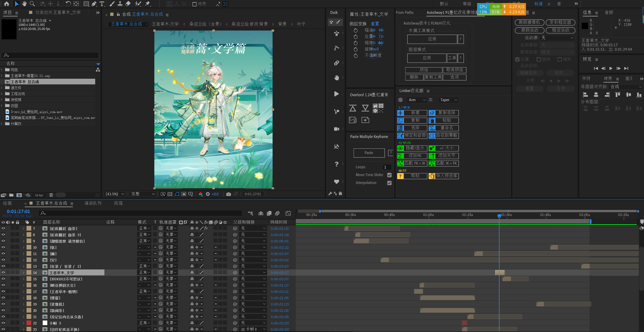Open 运动源 dropdown
Viewport: 644px width, 332px height.
click(557, 38)
